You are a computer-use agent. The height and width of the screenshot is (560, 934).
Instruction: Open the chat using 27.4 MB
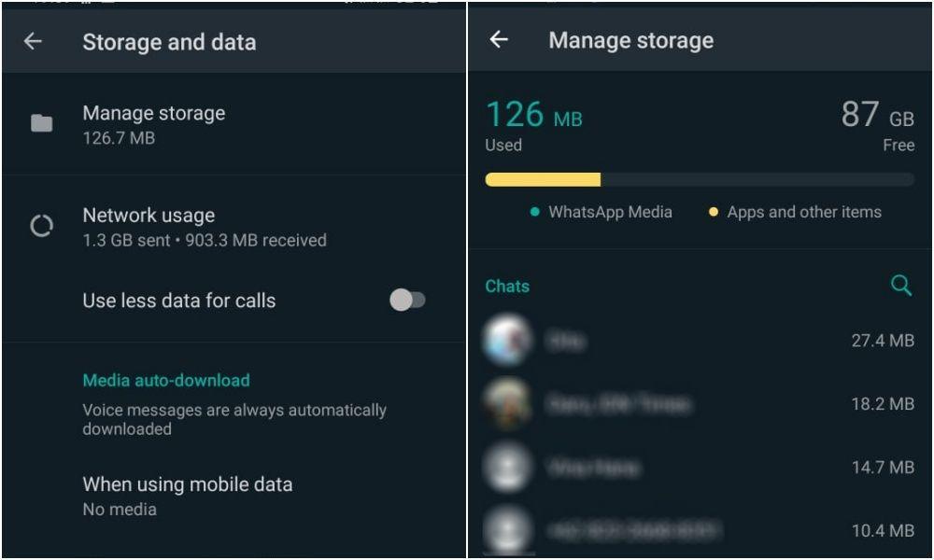coord(700,341)
